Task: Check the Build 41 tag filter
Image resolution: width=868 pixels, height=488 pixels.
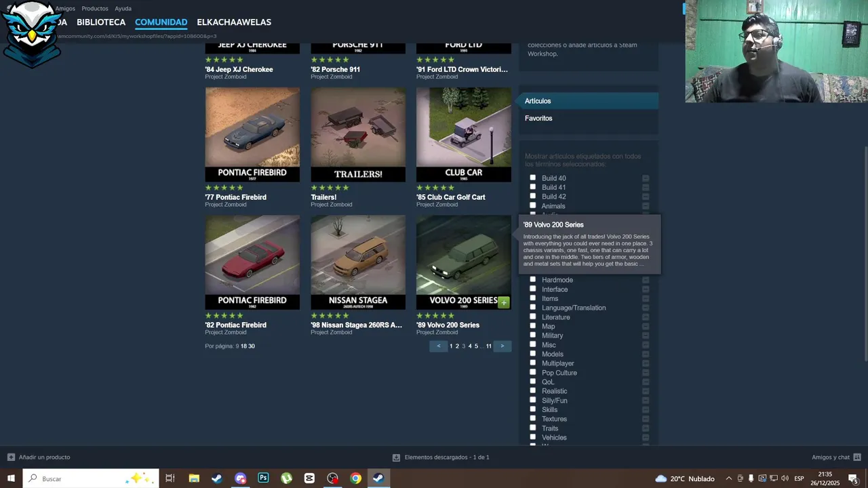Action: click(532, 187)
